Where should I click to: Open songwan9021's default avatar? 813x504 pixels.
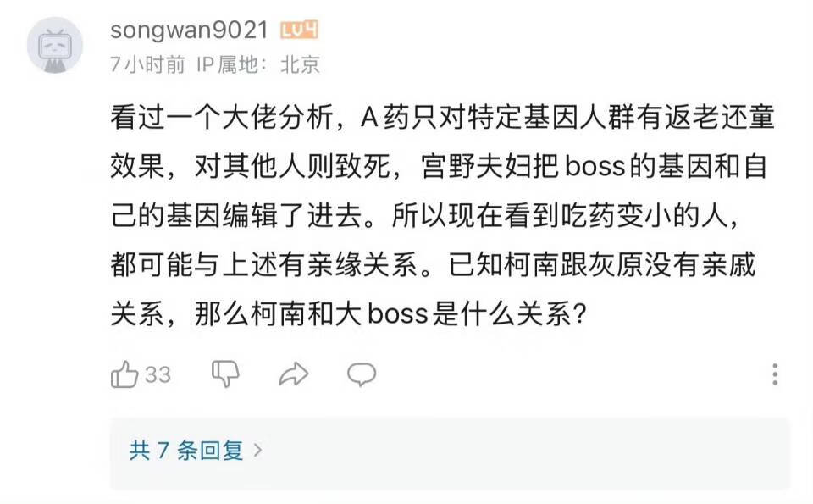[55, 46]
